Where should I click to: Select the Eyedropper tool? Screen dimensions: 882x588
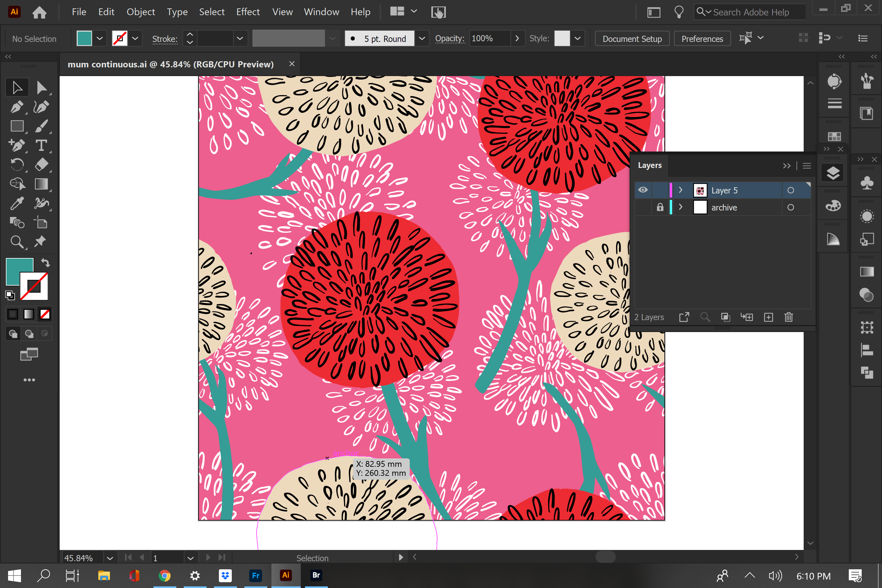pyautogui.click(x=17, y=203)
